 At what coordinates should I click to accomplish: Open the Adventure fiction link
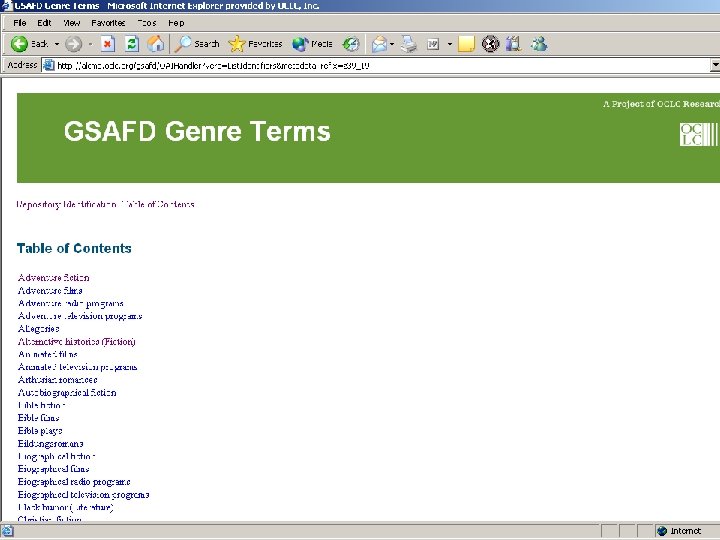pyautogui.click(x=53, y=278)
